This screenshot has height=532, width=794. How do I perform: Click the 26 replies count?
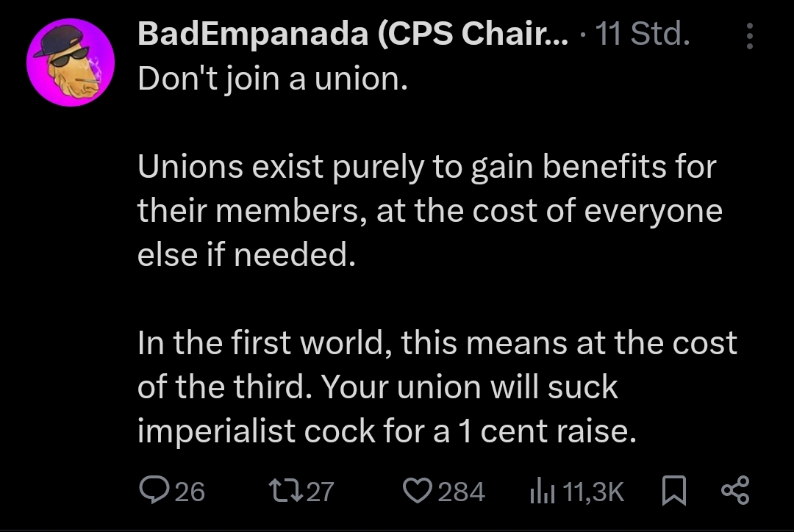click(190, 492)
